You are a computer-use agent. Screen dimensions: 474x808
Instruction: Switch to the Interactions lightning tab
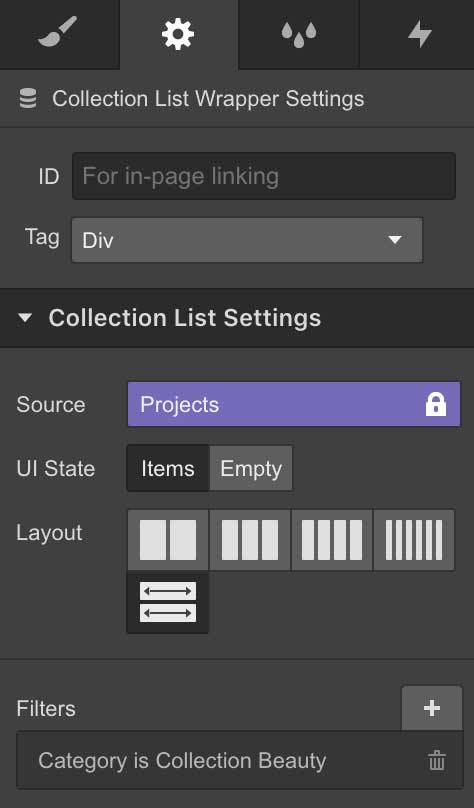point(417,34)
